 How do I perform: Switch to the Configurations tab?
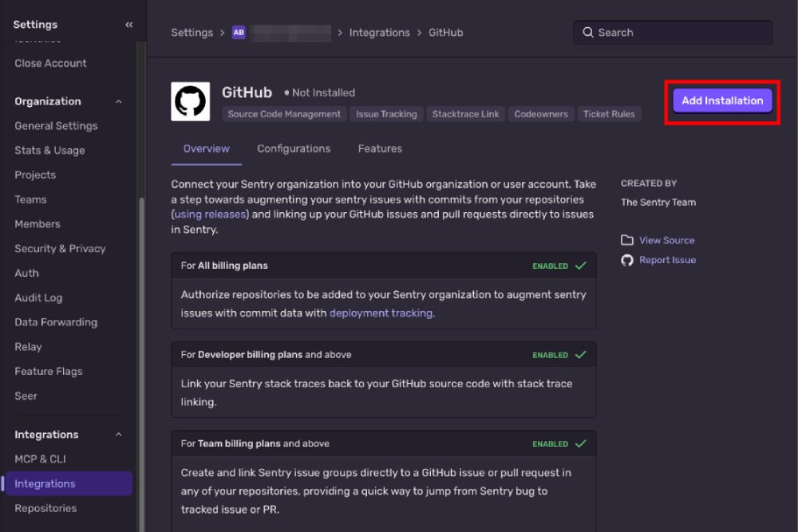point(293,148)
